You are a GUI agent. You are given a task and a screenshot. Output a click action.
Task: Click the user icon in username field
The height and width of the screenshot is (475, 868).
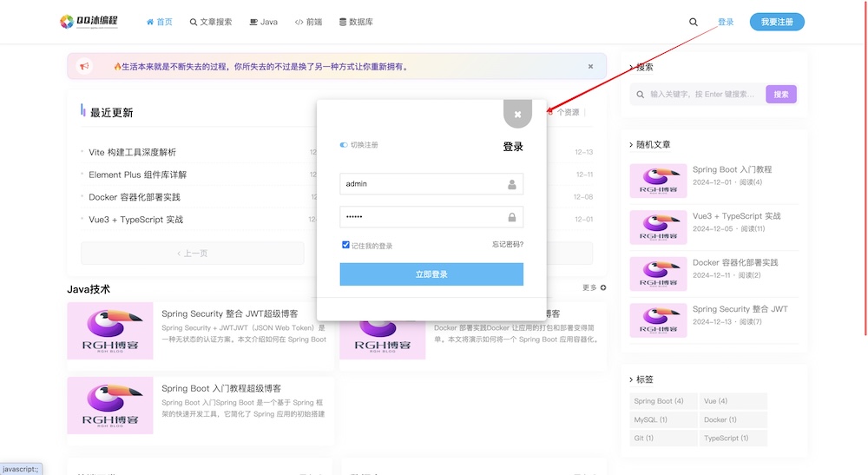(x=512, y=184)
